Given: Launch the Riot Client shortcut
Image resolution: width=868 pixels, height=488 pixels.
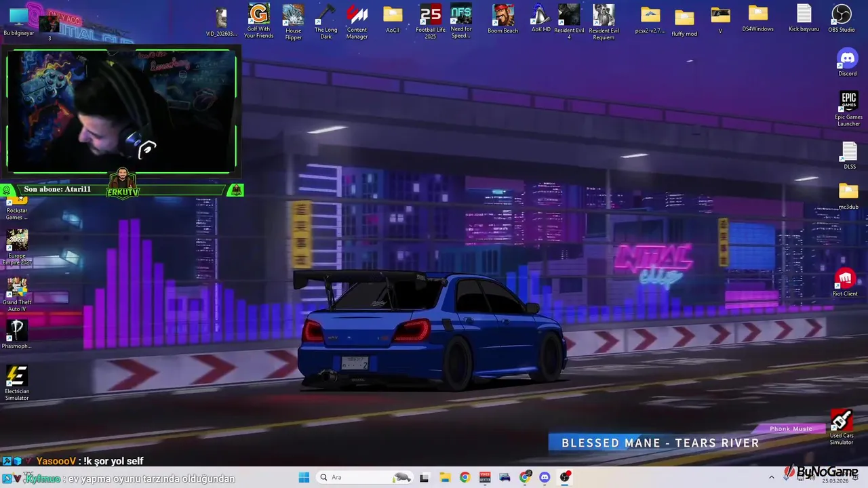Looking at the screenshot, I should 845,283.
